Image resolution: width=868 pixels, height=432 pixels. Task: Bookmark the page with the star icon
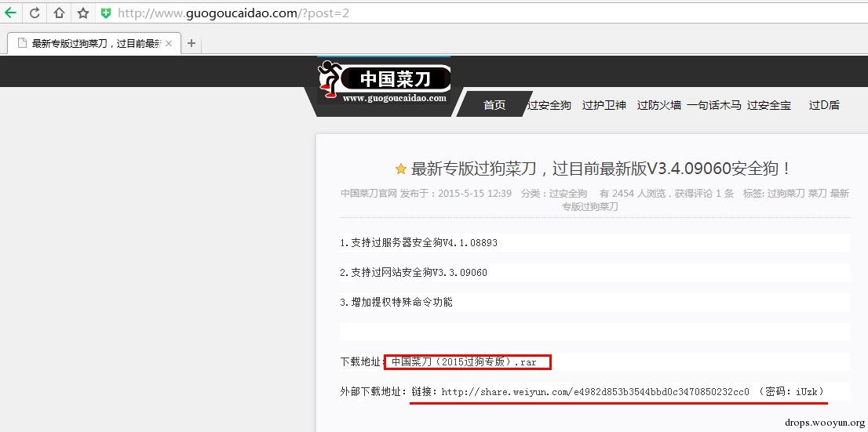pyautogui.click(x=83, y=13)
